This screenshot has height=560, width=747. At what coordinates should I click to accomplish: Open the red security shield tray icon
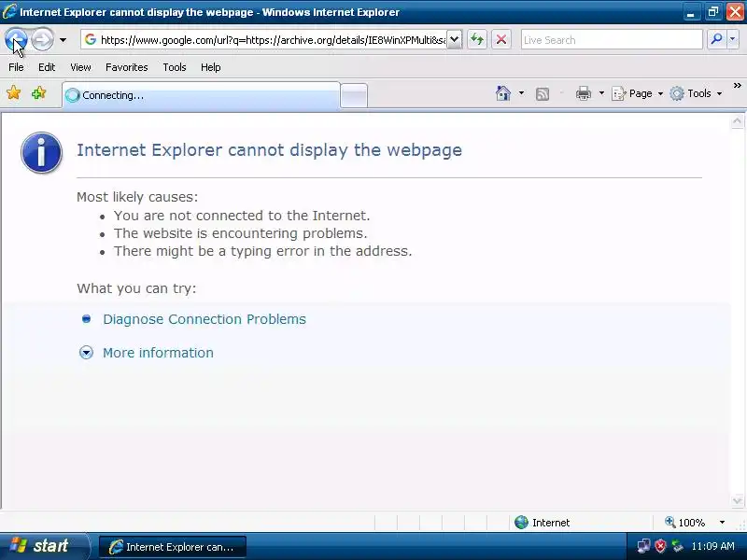[x=660, y=546]
